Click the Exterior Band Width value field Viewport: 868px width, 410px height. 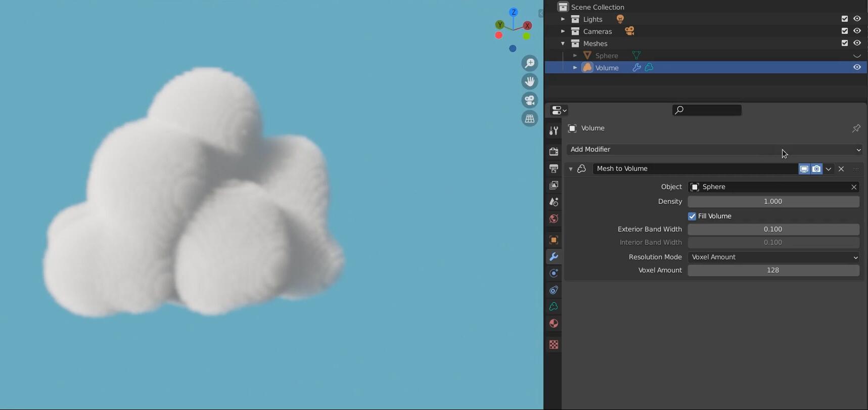pyautogui.click(x=773, y=230)
